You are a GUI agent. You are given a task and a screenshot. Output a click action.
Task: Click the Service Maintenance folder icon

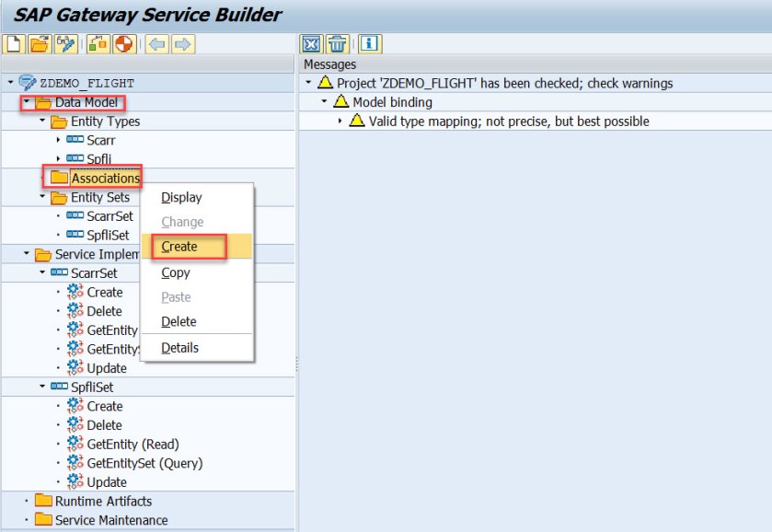coord(43,519)
